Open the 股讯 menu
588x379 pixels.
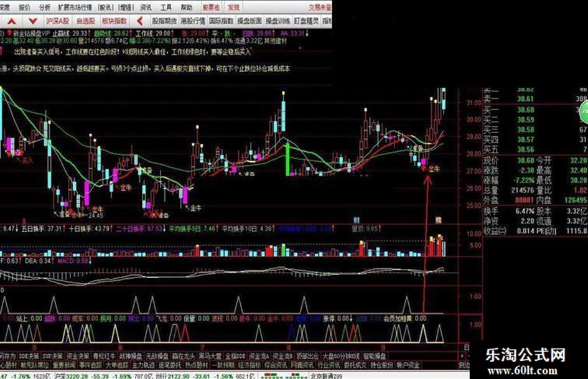tap(105, 7)
